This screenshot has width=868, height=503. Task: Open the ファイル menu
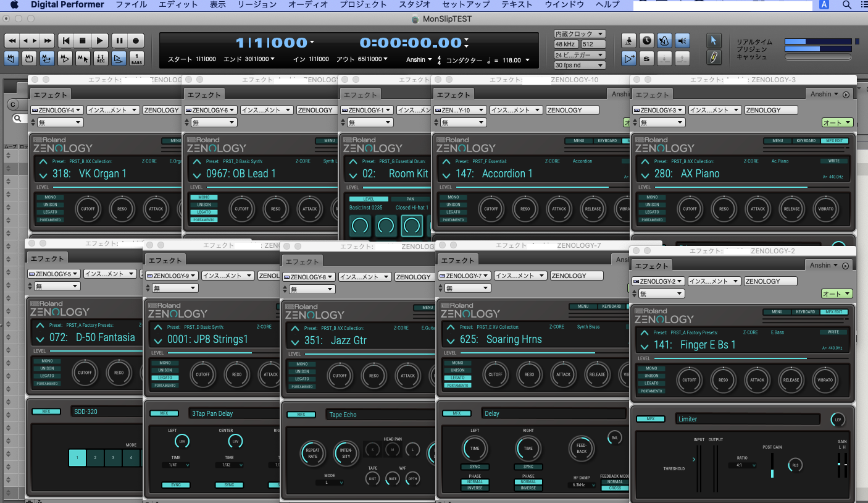tap(131, 5)
